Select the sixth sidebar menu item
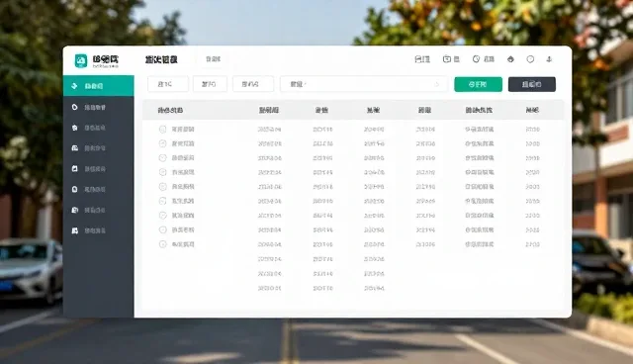 coord(99,189)
